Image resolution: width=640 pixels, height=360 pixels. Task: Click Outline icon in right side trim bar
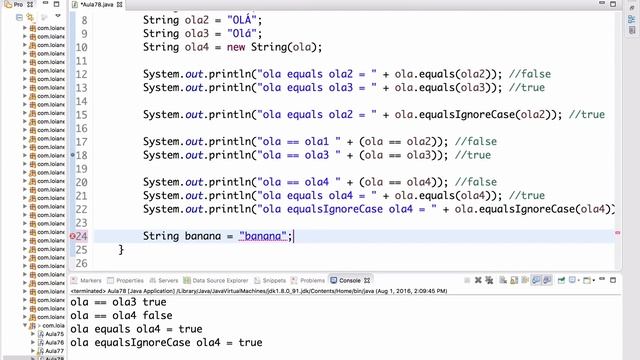632,19
